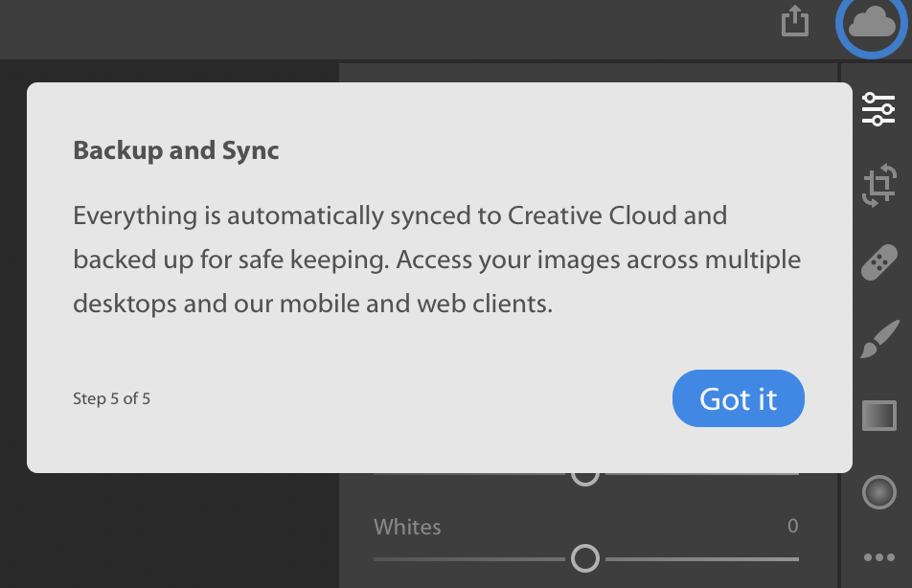The width and height of the screenshot is (912, 588).
Task: Open the three-dot more options menu
Action: click(878, 557)
